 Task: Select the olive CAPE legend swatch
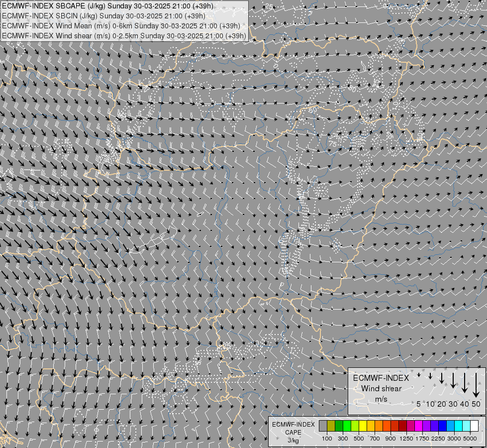tap(331, 426)
